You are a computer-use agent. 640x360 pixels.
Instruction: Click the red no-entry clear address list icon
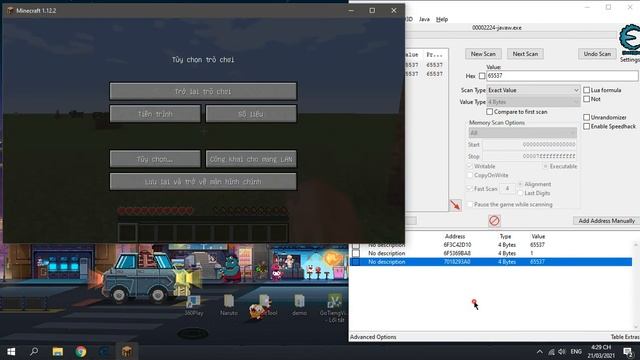[x=494, y=221]
